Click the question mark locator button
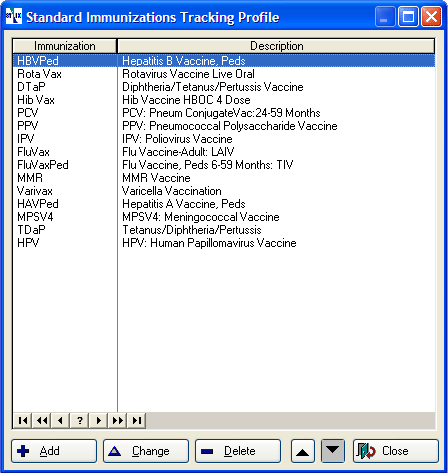 point(80,420)
